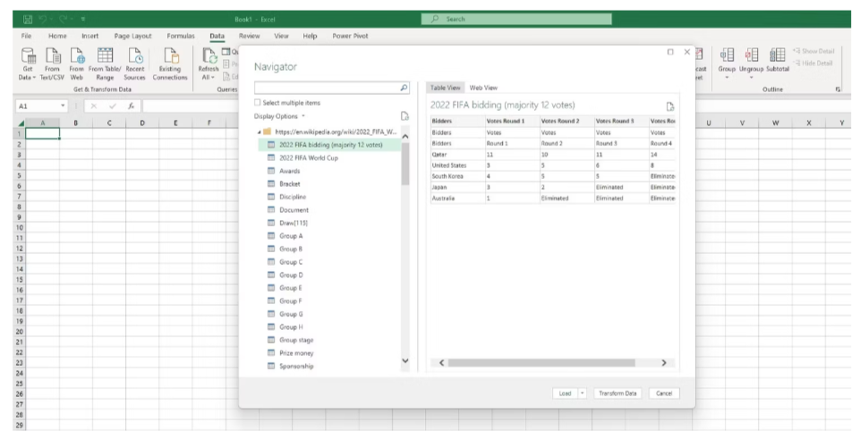The width and height of the screenshot is (868, 448).
Task: Click the table list scroll up arrow
Action: [x=405, y=136]
